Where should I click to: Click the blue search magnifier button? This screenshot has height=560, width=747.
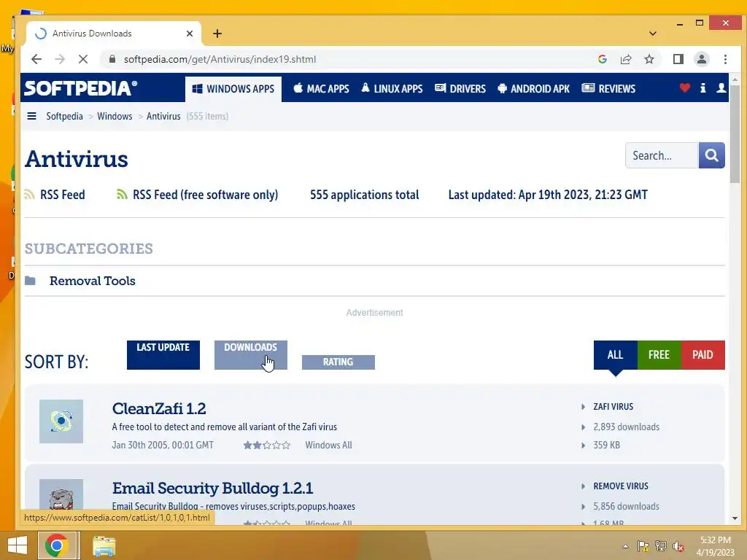712,155
